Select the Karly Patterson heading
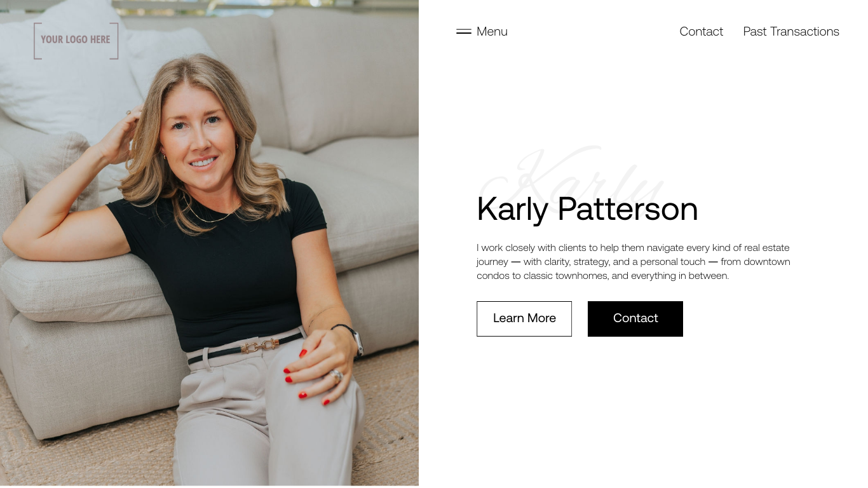868x488 pixels. click(587, 209)
